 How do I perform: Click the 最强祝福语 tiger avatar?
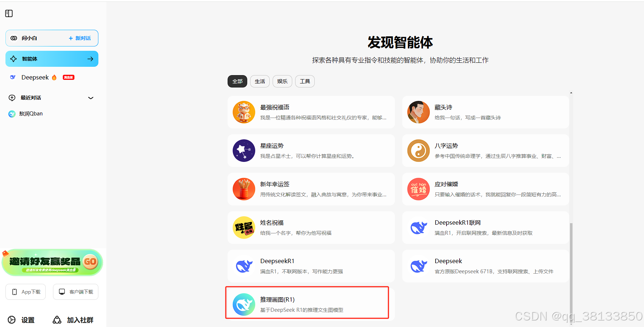(244, 112)
